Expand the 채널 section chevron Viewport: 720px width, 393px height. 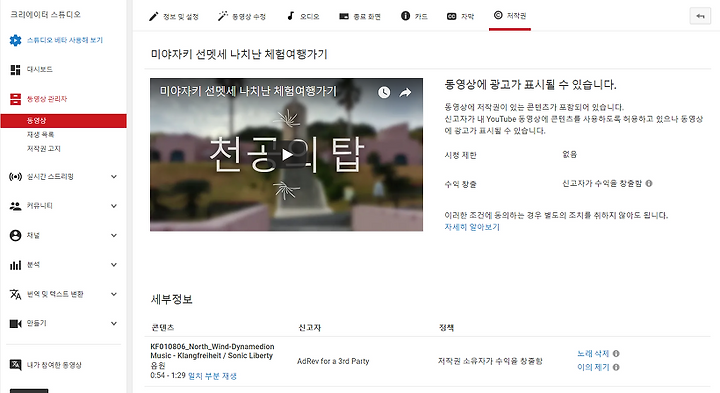[x=114, y=236]
